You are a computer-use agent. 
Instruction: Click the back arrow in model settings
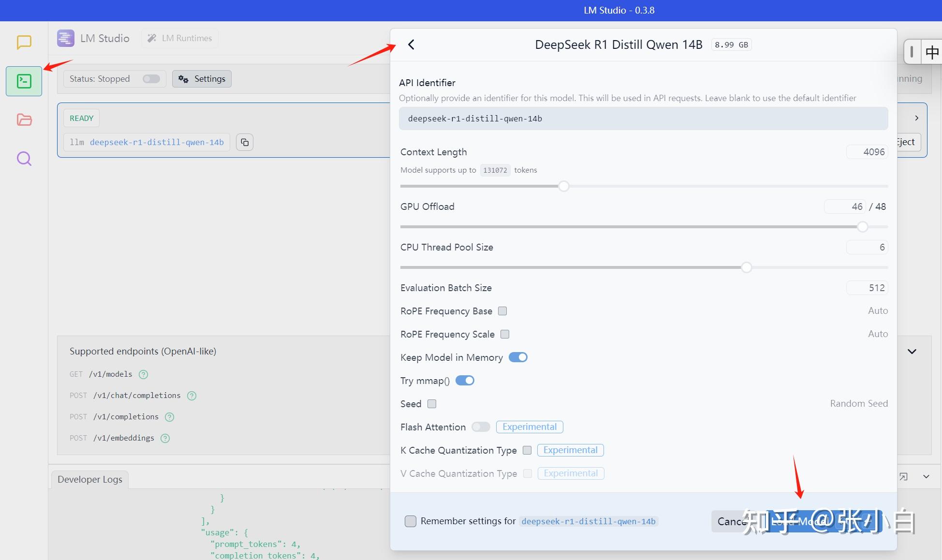point(411,44)
